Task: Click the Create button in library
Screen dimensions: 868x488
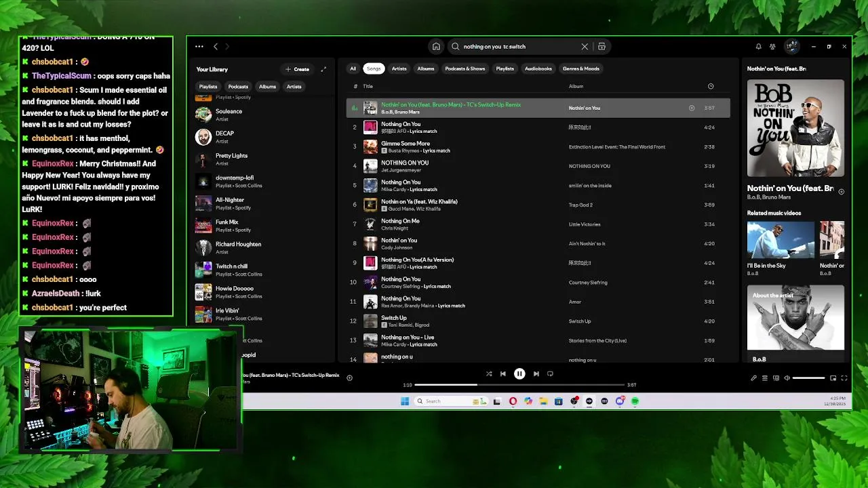Action: (x=297, y=69)
